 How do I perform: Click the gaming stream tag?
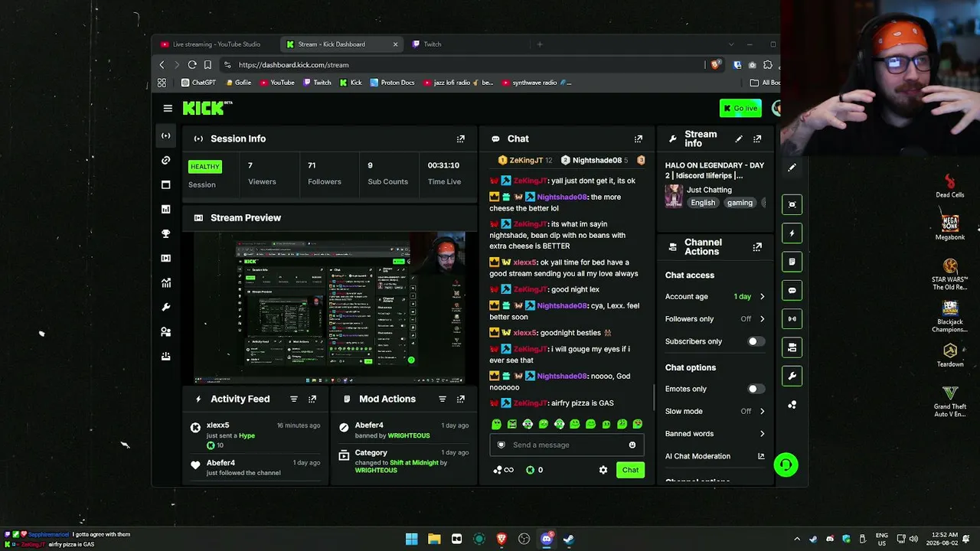740,203
